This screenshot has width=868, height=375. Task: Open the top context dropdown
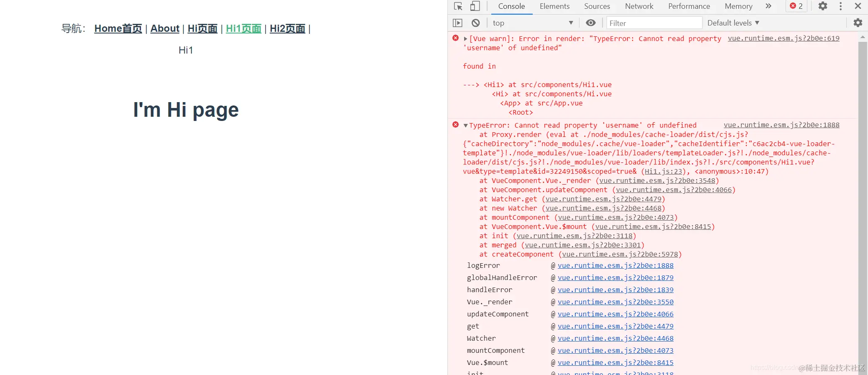[x=533, y=23]
